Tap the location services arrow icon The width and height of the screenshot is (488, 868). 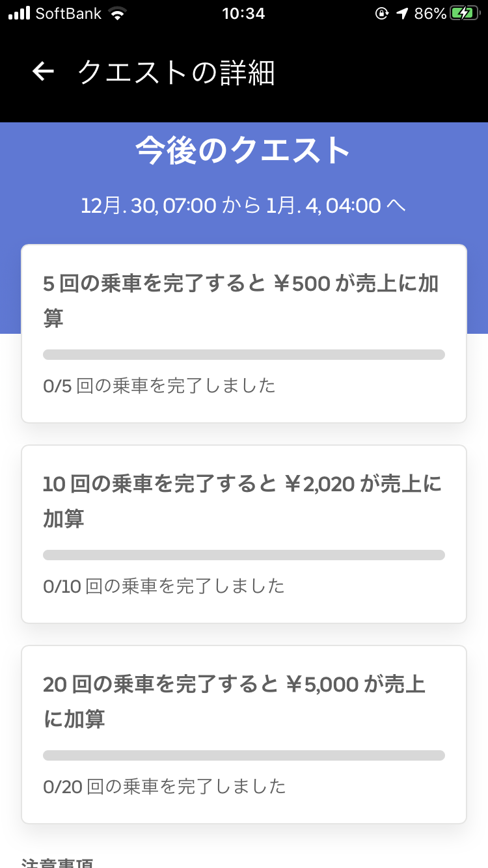(x=403, y=13)
